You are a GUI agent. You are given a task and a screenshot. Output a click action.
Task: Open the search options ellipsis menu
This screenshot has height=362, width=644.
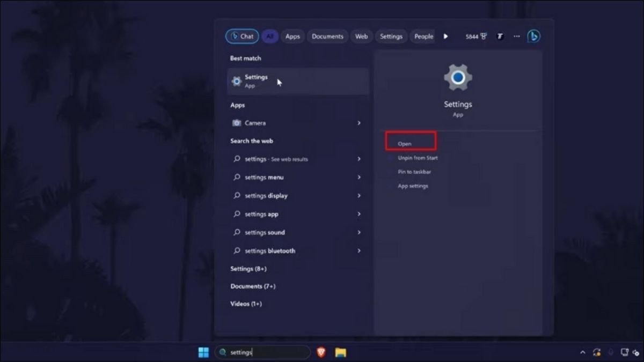point(516,36)
